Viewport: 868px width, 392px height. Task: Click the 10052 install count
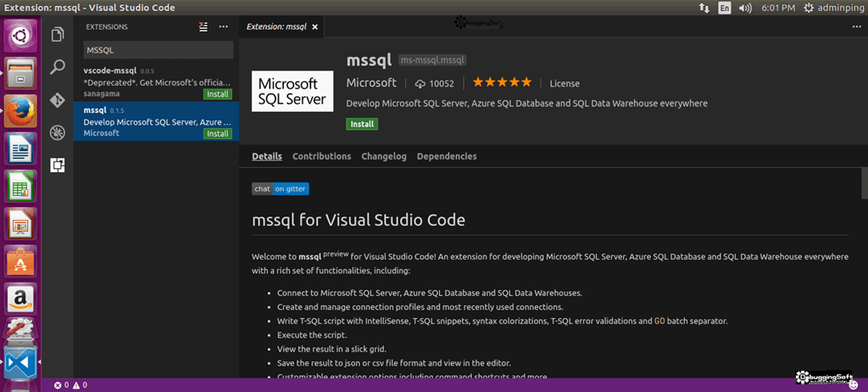441,84
